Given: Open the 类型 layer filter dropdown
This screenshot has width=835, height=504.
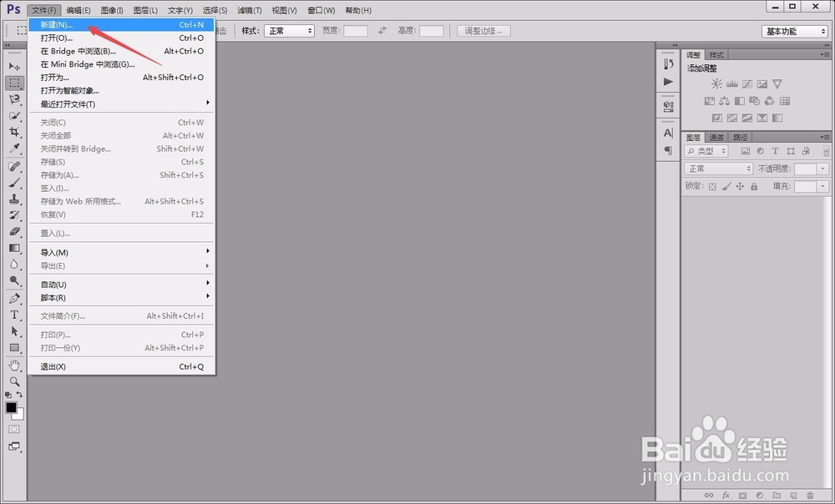Looking at the screenshot, I should click(x=707, y=151).
